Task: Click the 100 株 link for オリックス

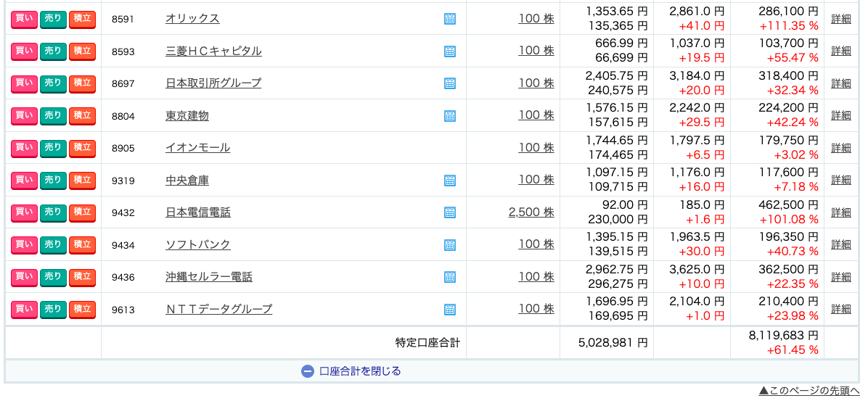Action: [536, 19]
